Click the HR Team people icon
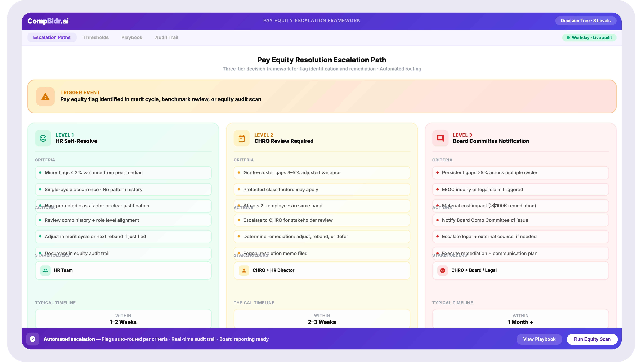Screen dimensions: 644x362 click(45, 270)
